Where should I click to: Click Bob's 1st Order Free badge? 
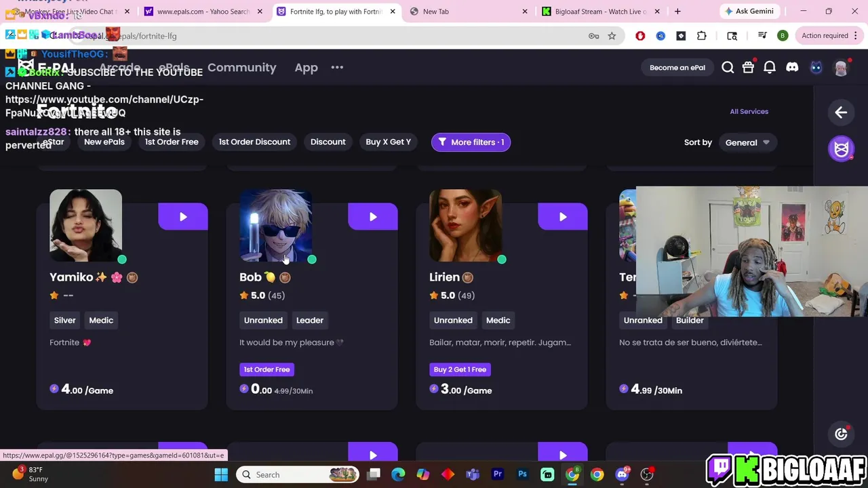click(x=267, y=369)
